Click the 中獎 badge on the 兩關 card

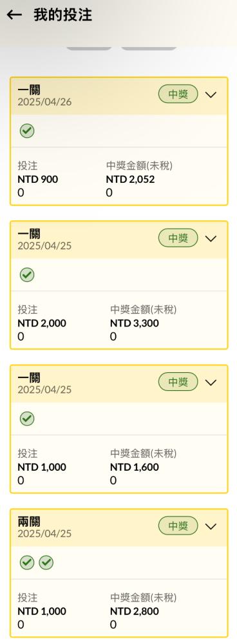click(178, 526)
